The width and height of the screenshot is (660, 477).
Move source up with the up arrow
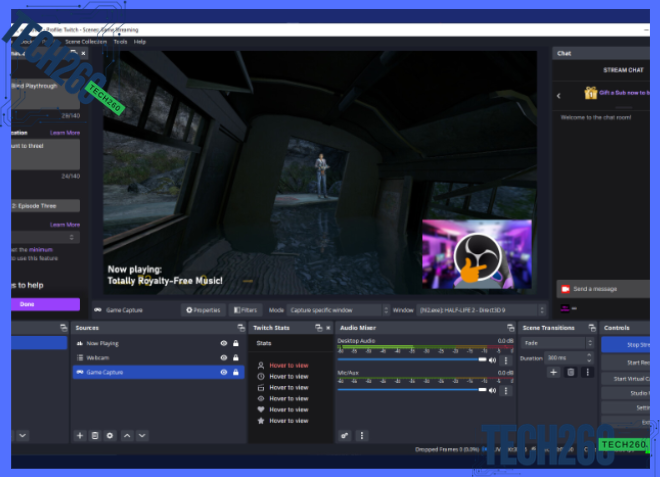tap(126, 436)
